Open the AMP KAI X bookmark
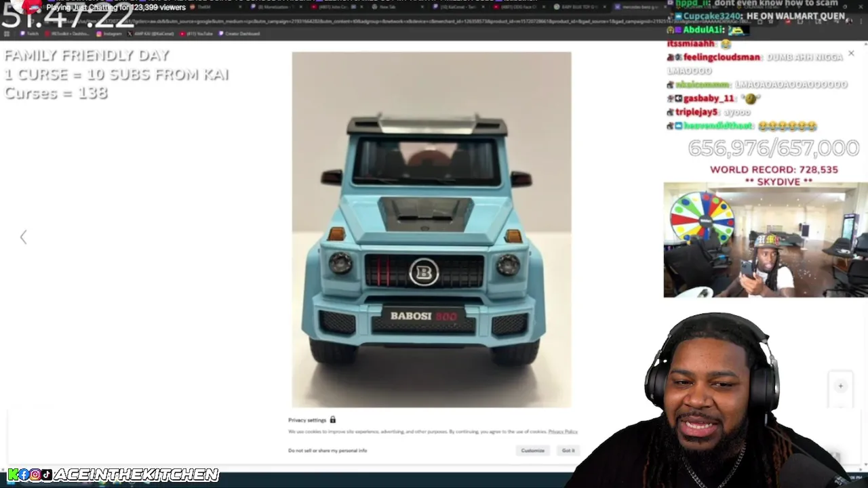The width and height of the screenshot is (868, 488). (151, 33)
